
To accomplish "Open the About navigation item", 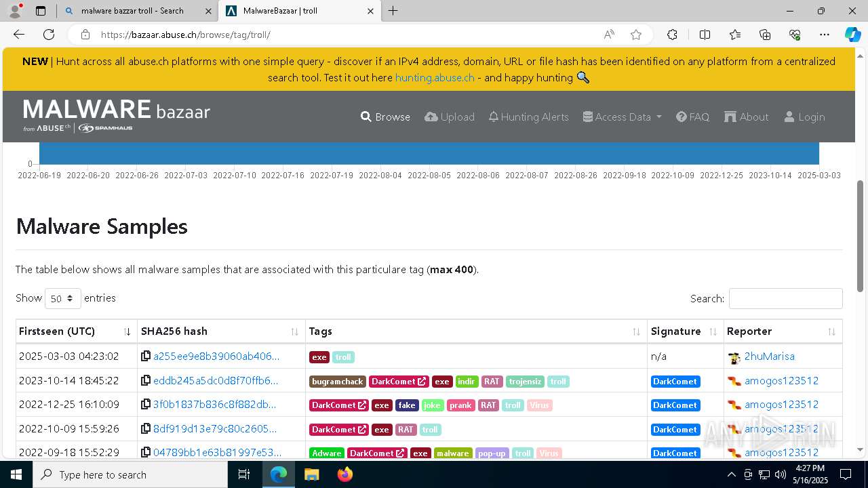I will [746, 117].
